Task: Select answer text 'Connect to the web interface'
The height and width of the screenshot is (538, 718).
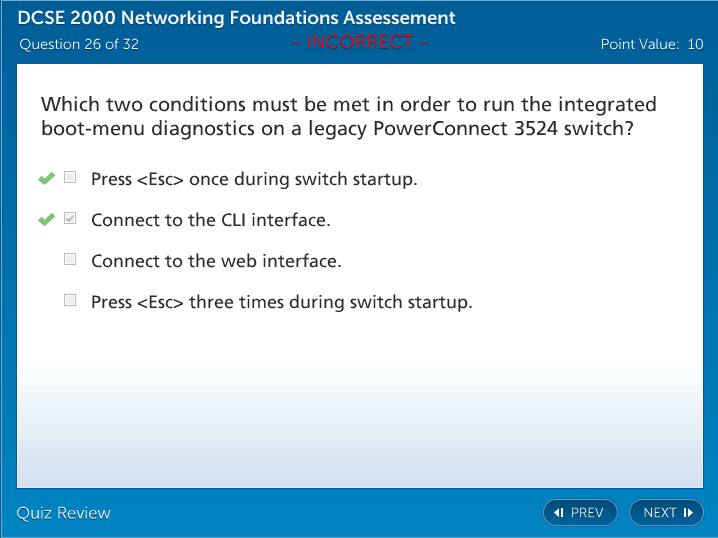Action: click(x=216, y=261)
